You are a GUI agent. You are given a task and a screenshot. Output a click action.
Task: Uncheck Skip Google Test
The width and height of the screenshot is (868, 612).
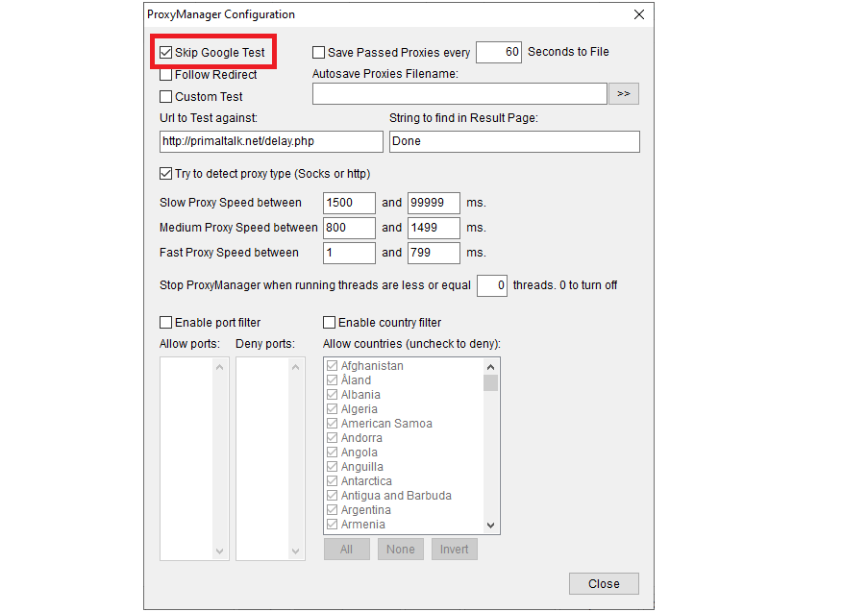pyautogui.click(x=165, y=52)
